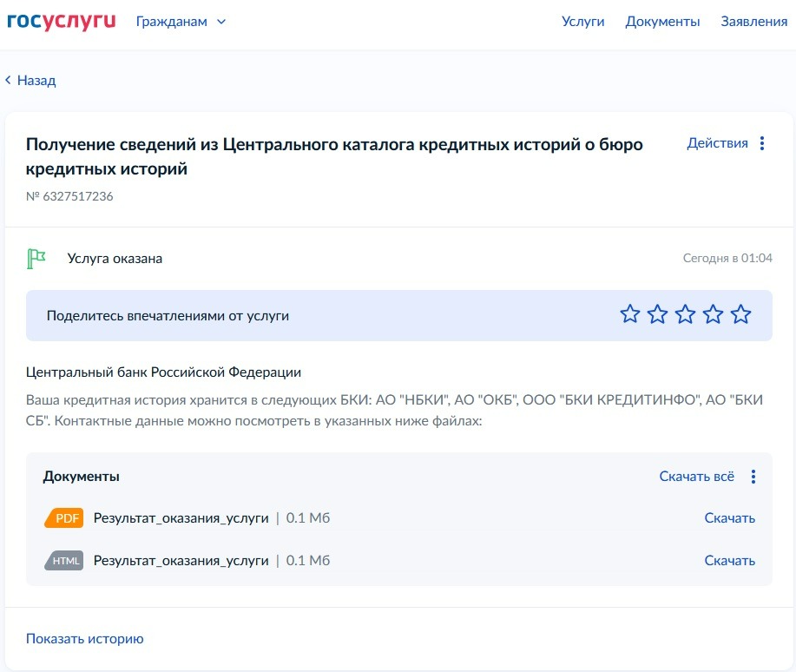Rate the service four stars

click(713, 314)
